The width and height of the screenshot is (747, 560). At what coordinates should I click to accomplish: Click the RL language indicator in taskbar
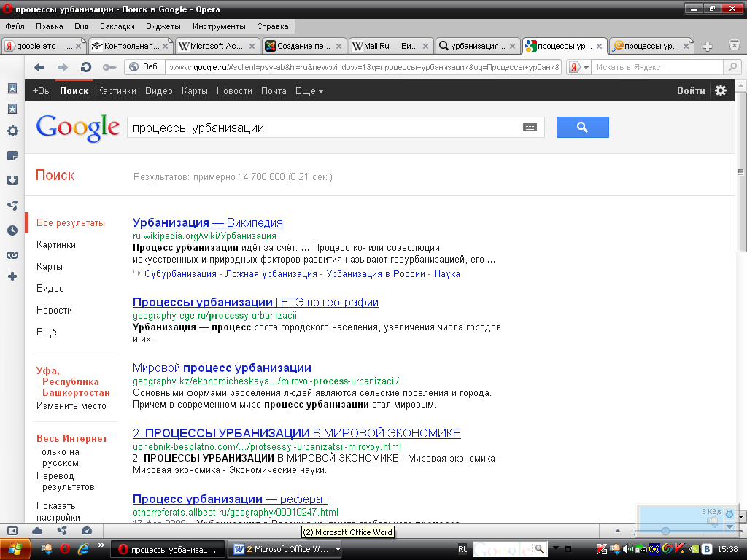[x=462, y=549]
